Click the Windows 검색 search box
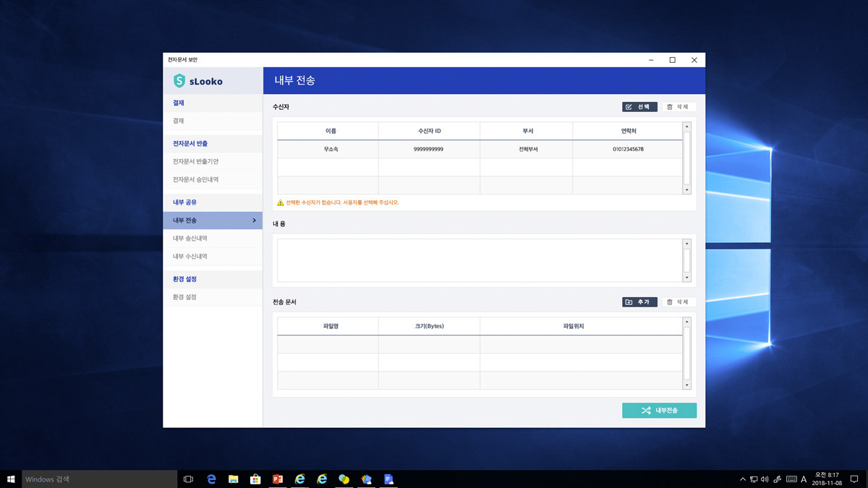868x488 pixels. pos(100,479)
